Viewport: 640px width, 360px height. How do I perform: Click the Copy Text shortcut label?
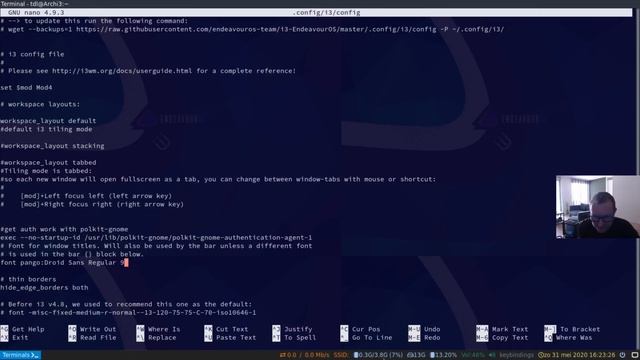(x=510, y=338)
